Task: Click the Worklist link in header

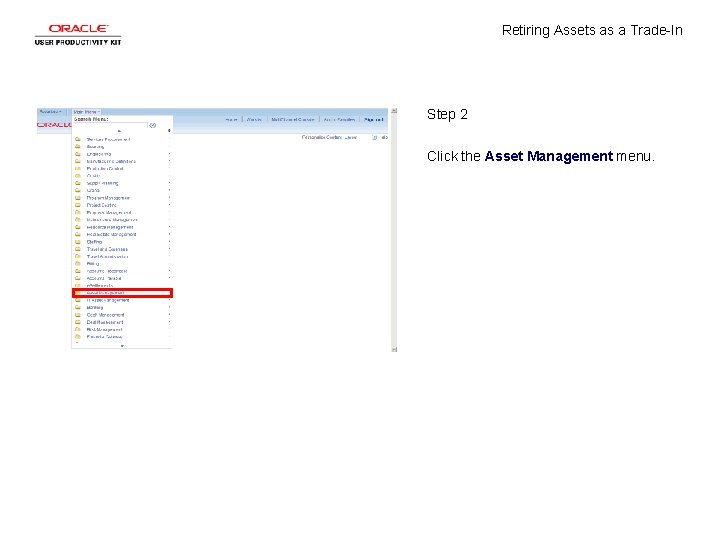Action: point(254,120)
